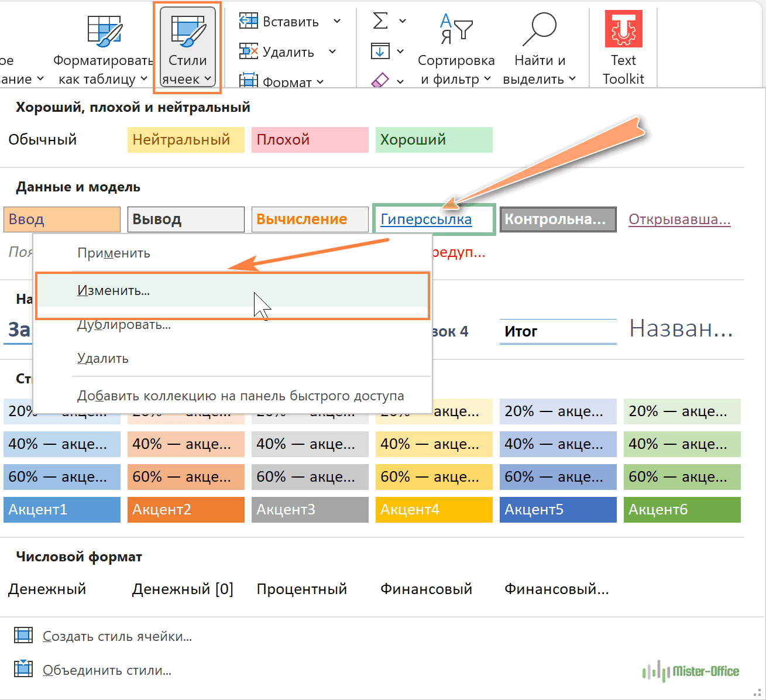Click the AutoSum sigma icon
Image resolution: width=766 pixels, height=700 pixels.
(380, 21)
